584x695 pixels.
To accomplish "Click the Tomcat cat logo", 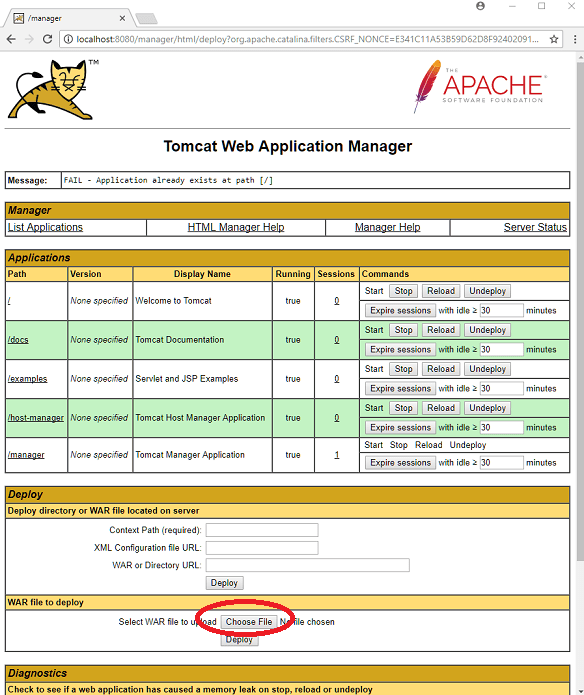I will click(x=53, y=90).
